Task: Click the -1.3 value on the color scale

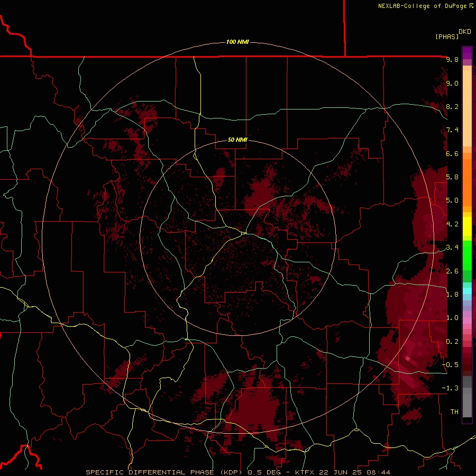Action: [450, 388]
